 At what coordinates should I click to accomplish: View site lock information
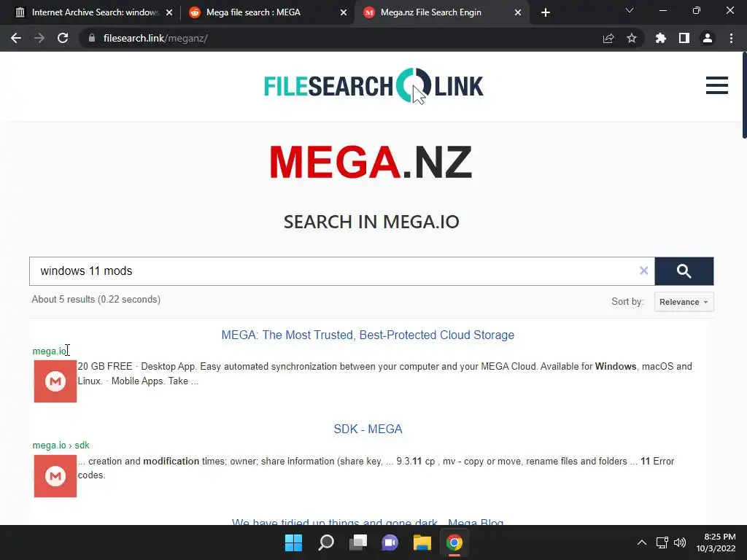coord(92,38)
